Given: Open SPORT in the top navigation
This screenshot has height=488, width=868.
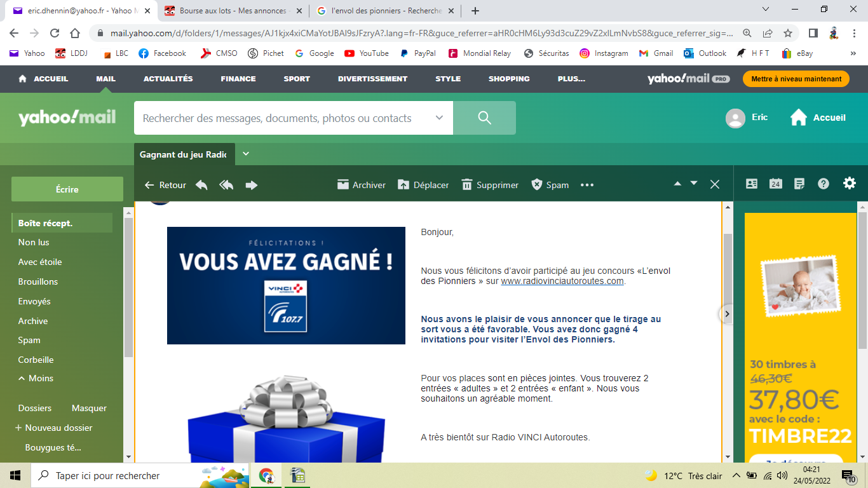Looking at the screenshot, I should point(297,79).
